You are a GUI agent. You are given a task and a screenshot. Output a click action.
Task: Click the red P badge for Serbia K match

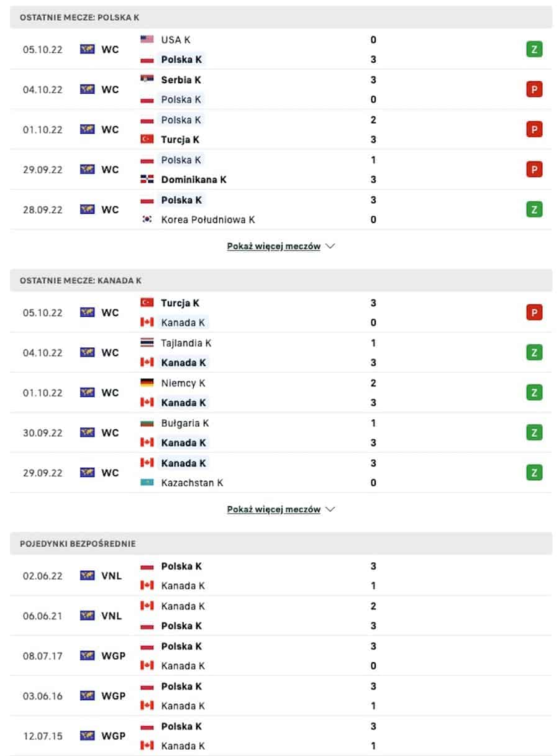[534, 89]
